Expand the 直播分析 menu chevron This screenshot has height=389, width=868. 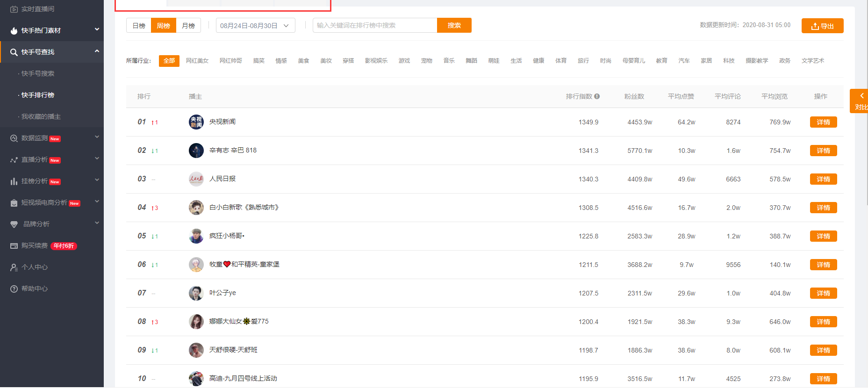97,158
